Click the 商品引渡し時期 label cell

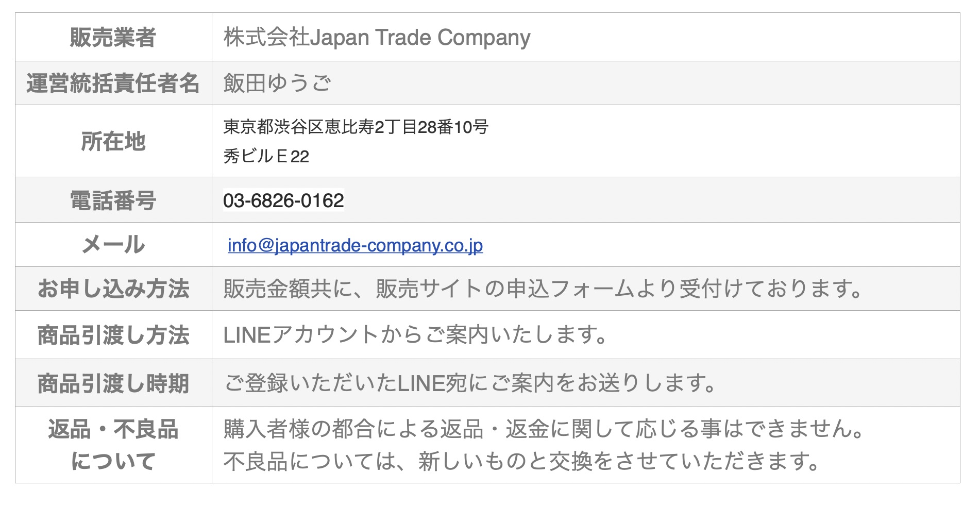[x=113, y=383]
